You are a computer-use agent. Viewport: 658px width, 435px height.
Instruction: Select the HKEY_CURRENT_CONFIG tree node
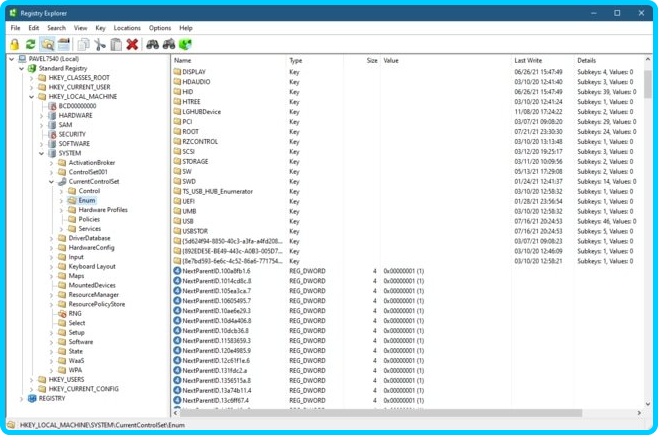84,389
